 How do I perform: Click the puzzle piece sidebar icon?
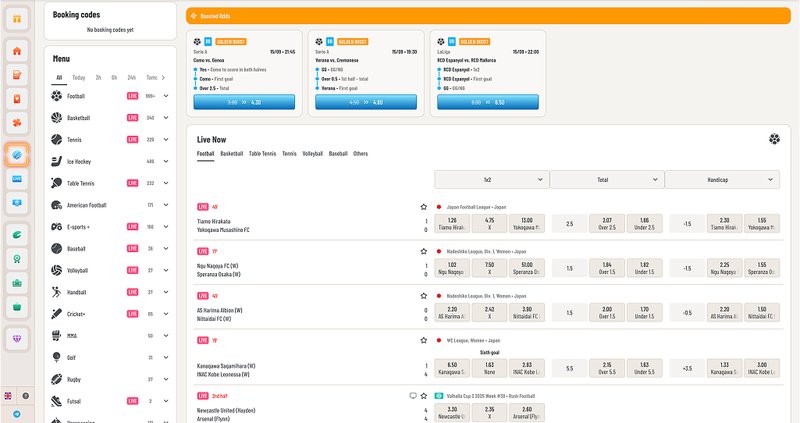(17, 123)
